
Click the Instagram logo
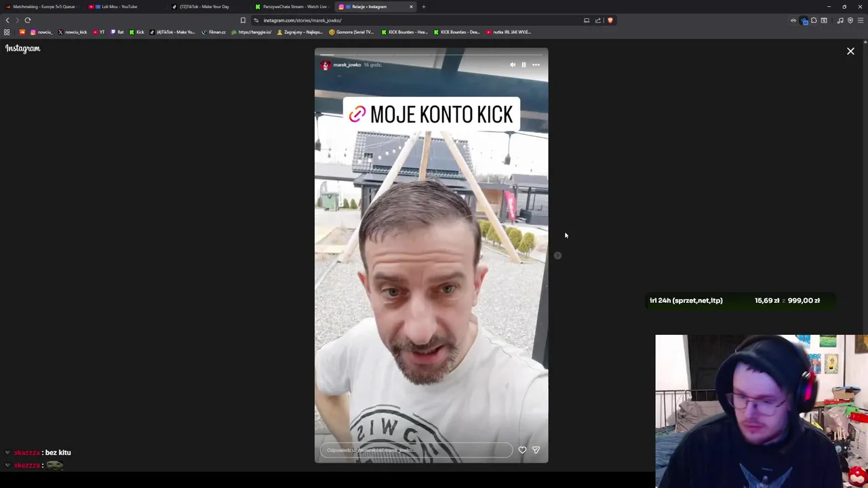(23, 49)
